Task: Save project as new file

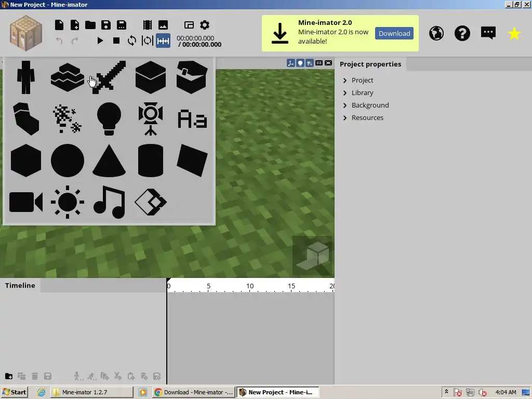Action: [x=122, y=25]
